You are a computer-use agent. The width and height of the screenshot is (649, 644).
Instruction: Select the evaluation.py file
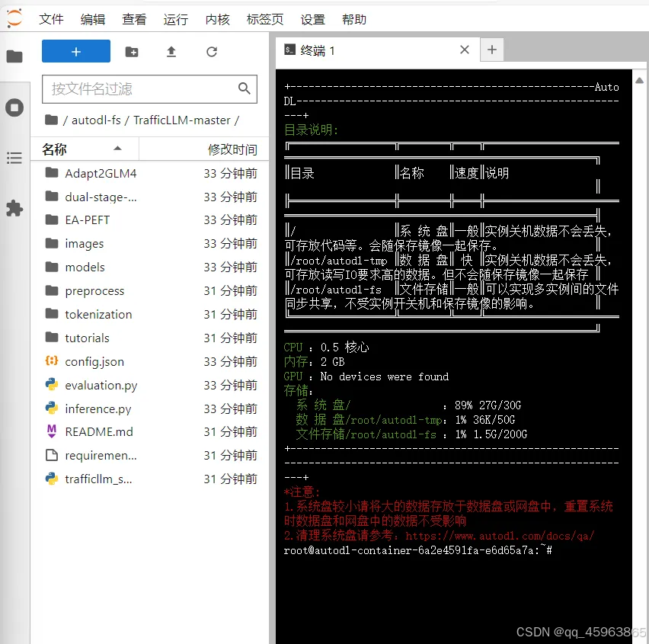pos(151,385)
